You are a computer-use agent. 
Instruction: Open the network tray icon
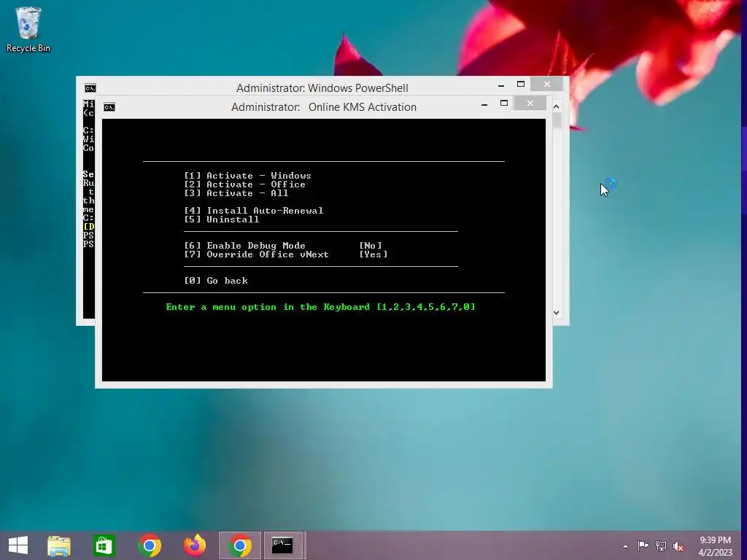click(661, 545)
